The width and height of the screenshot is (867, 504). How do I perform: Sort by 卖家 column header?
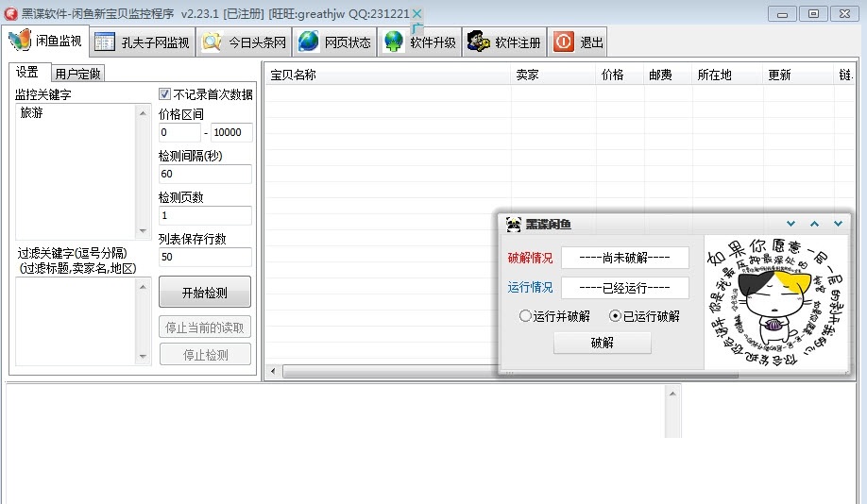552,75
